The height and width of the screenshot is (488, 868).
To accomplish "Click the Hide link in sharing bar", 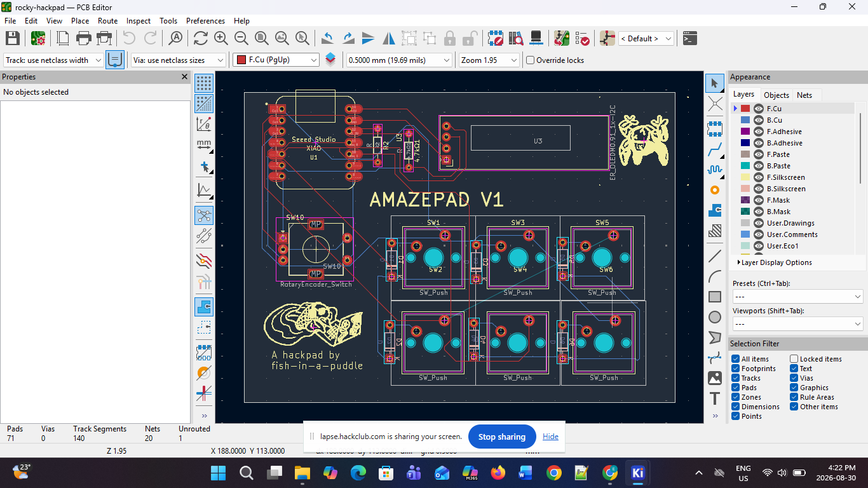I will (x=550, y=437).
